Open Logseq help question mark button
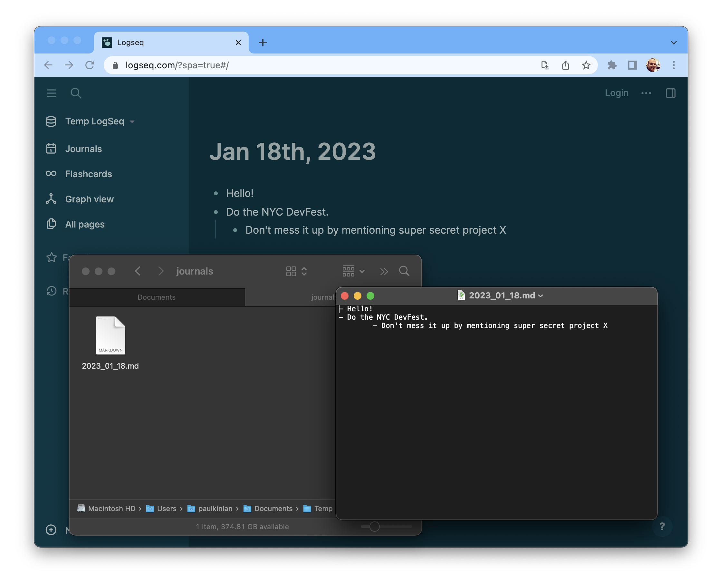 [662, 526]
